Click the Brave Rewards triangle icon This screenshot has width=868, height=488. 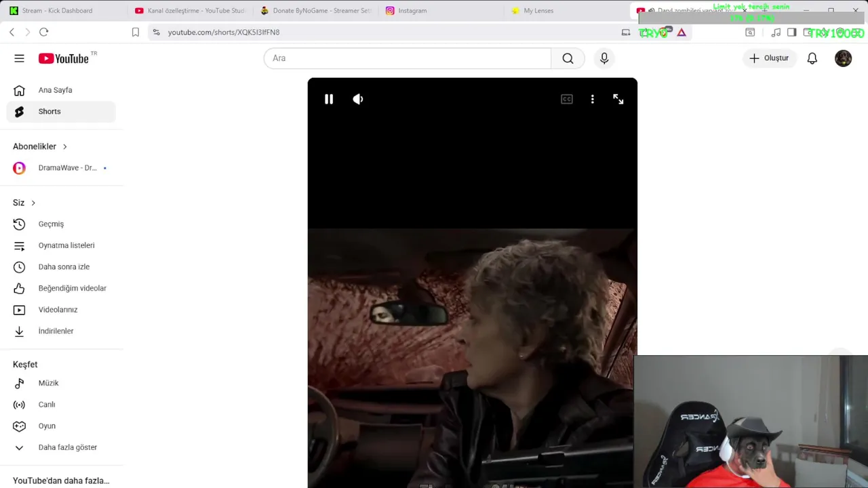pyautogui.click(x=682, y=32)
